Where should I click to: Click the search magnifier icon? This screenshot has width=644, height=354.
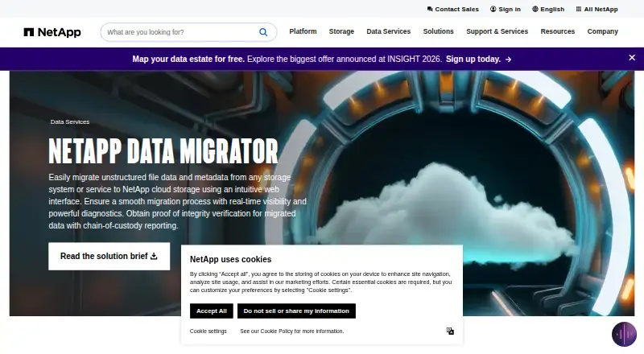263,32
